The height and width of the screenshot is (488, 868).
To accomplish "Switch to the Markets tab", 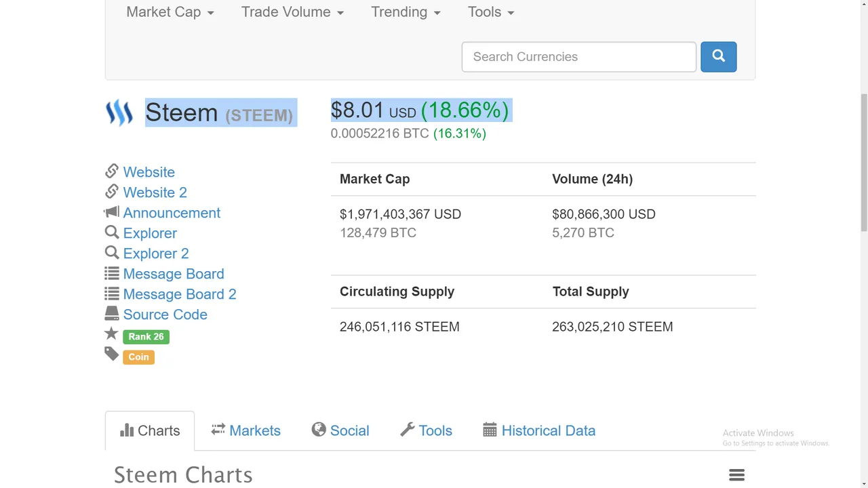I will tap(245, 430).
